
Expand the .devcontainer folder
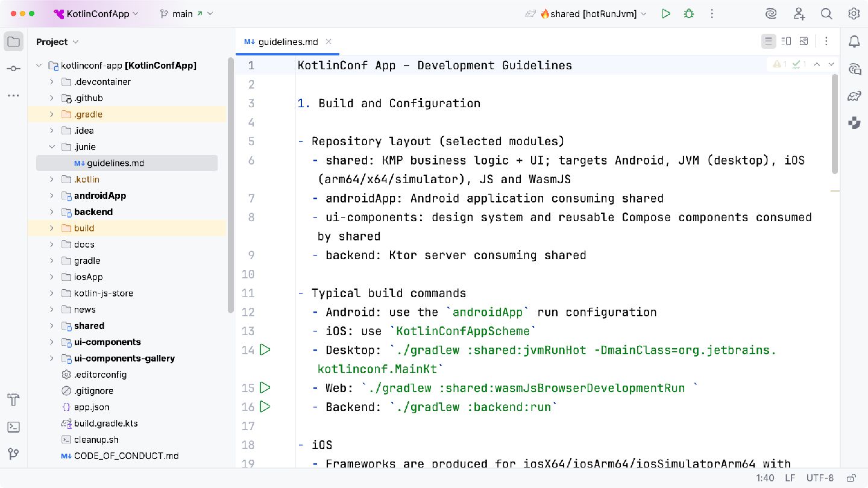[x=52, y=82]
